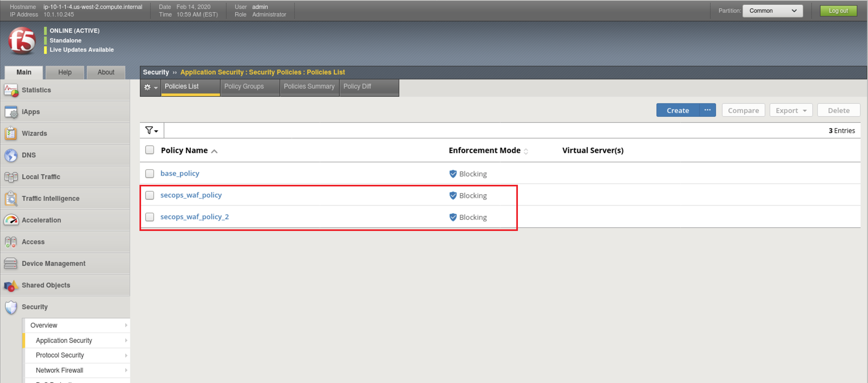Click the Blocking shield for secops_waf_policy
Viewport: 868px width, 383px height.
click(453, 195)
